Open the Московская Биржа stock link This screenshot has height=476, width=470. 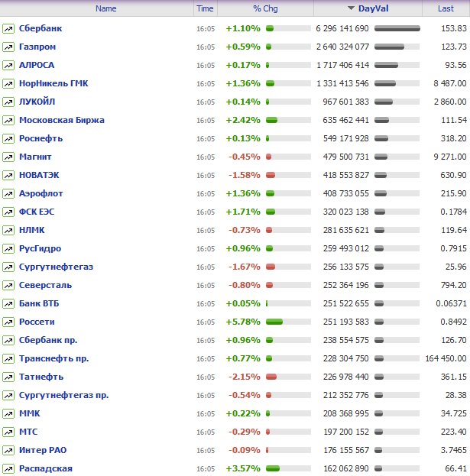pos(61,120)
